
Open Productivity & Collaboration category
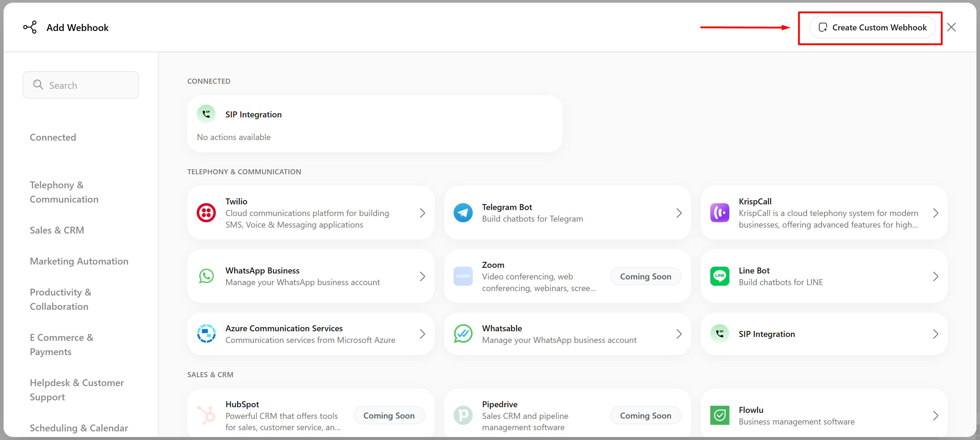(61, 299)
